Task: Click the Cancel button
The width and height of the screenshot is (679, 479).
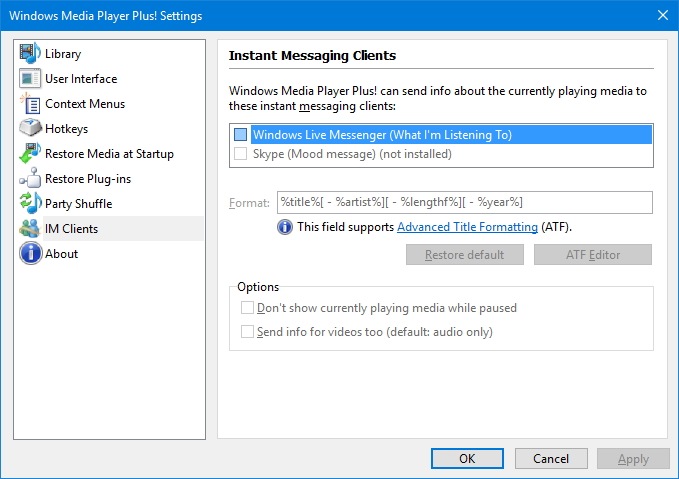Action: coord(551,459)
